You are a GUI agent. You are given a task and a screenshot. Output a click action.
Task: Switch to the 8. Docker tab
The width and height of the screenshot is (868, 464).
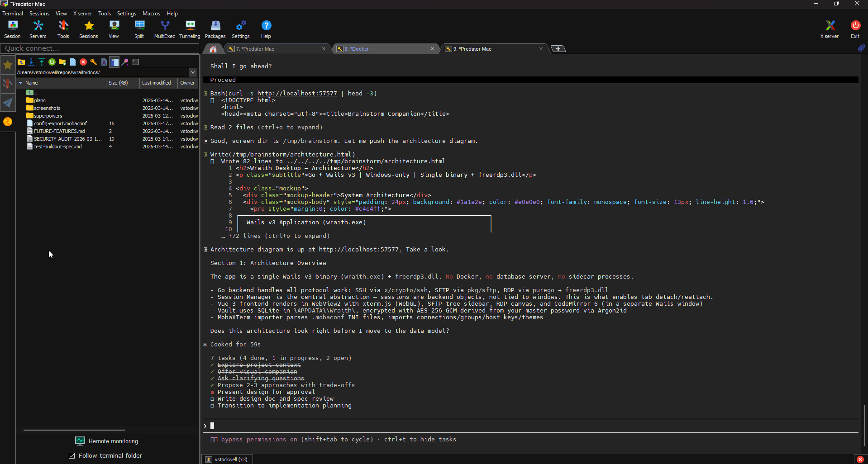tap(385, 49)
